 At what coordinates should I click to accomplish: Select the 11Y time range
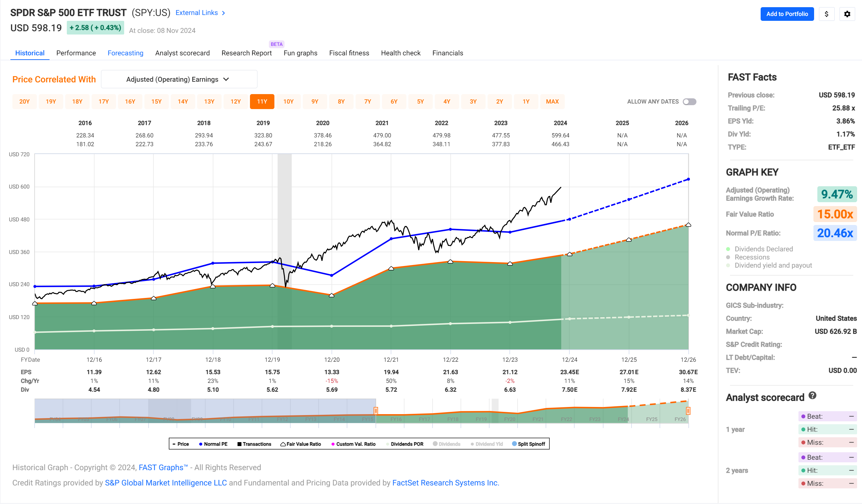point(262,102)
